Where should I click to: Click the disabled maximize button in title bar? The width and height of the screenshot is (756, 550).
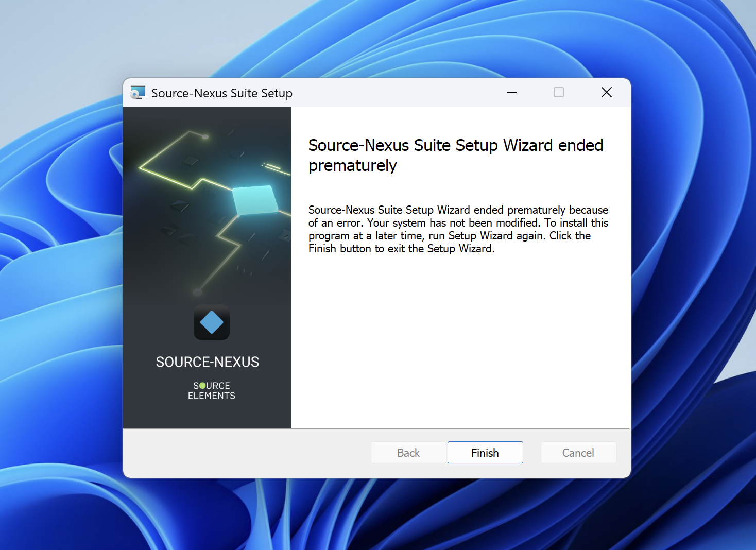(x=558, y=93)
